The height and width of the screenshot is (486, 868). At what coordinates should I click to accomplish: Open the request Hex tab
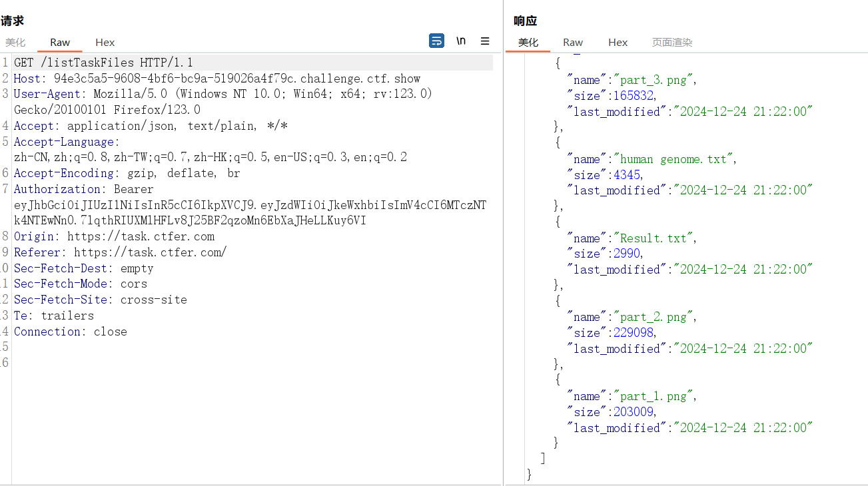[x=105, y=42]
